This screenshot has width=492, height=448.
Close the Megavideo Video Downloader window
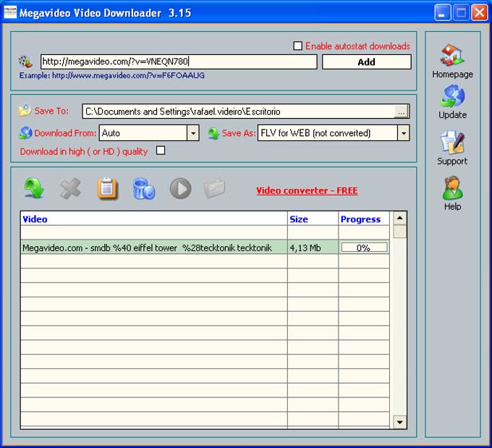point(480,13)
